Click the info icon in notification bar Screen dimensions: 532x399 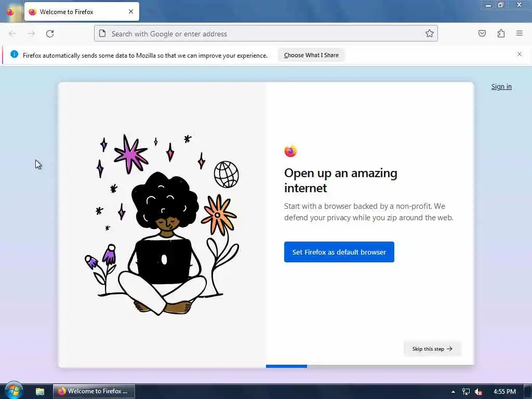(14, 54)
